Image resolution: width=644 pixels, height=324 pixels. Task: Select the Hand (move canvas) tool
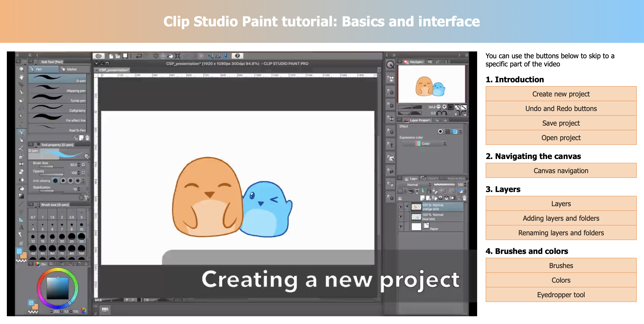click(21, 77)
